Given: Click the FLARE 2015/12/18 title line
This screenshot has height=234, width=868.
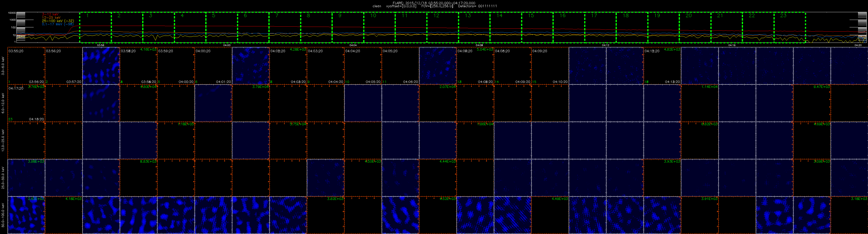Looking at the screenshot, I should (x=434, y=3).
